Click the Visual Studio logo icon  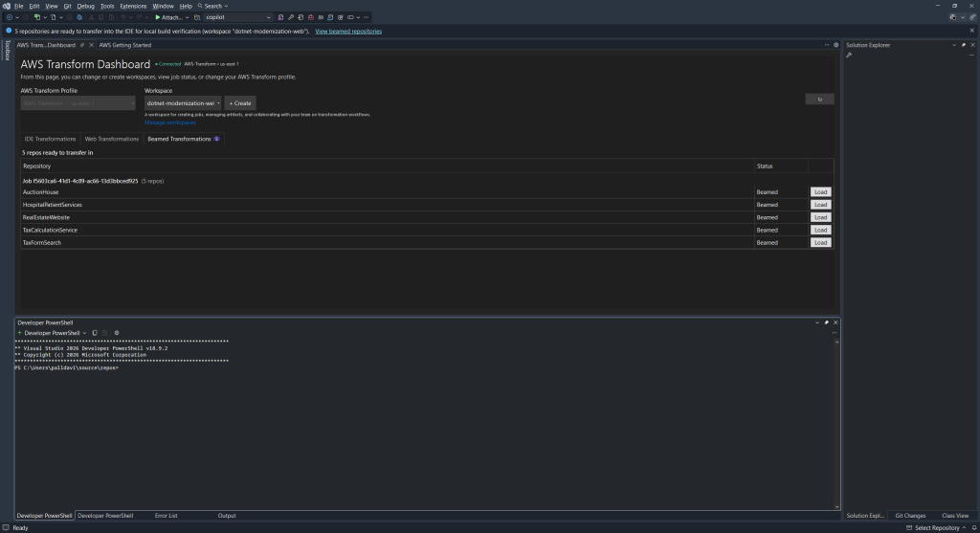pos(7,6)
